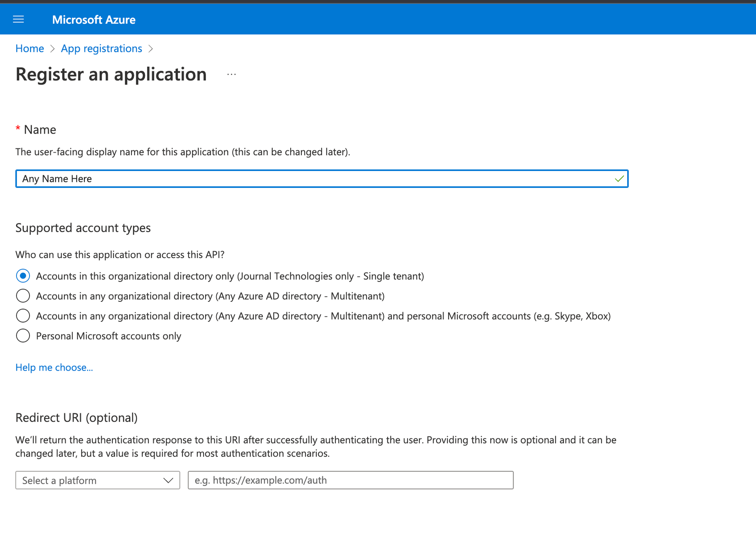Choose the Multitenant accounts option
The height and width of the screenshot is (533, 756).
(23, 295)
